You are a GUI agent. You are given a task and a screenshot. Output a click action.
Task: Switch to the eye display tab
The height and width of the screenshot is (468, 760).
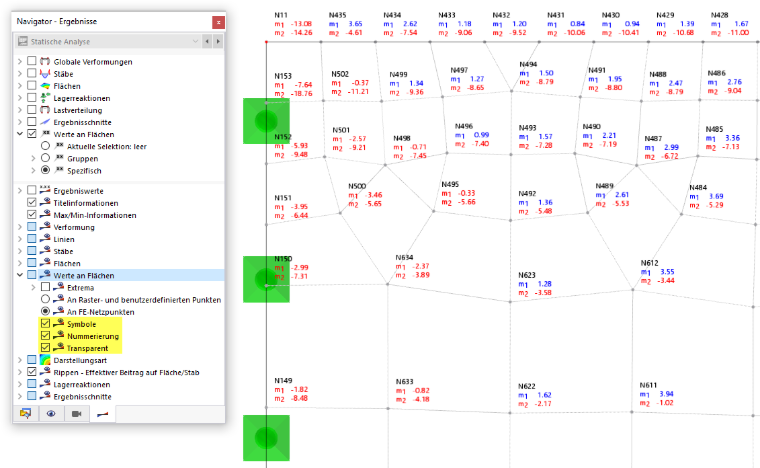51,414
